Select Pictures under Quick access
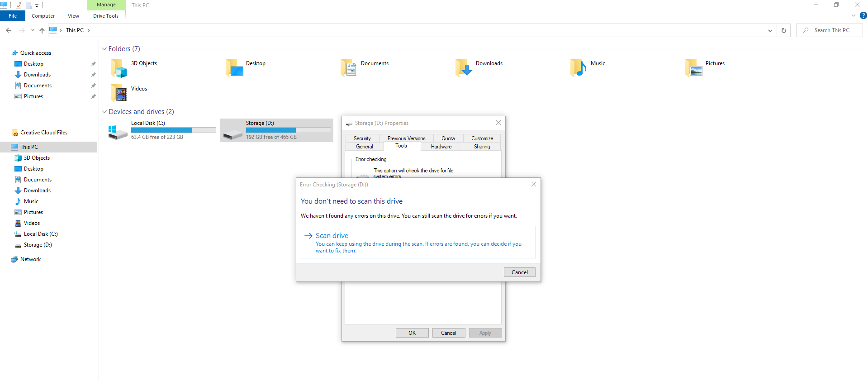Image resolution: width=868 pixels, height=381 pixels. click(x=33, y=96)
